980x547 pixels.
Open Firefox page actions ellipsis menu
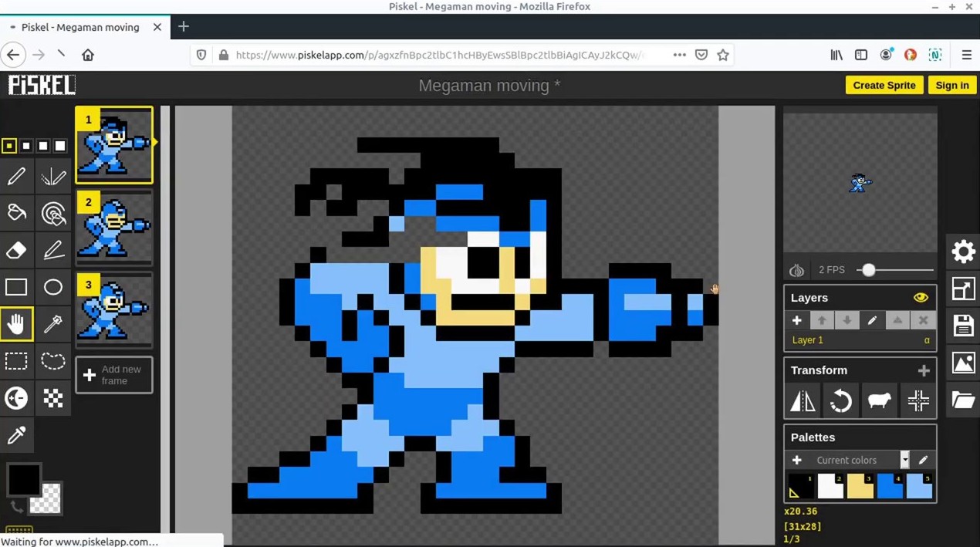[679, 55]
